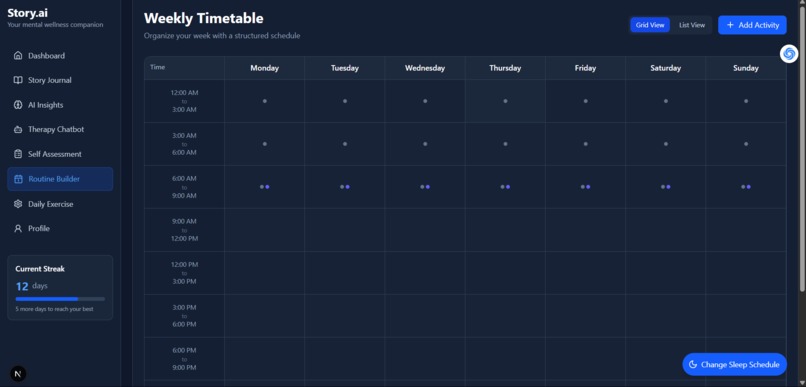Open Dashboard from the sidebar

(60, 56)
